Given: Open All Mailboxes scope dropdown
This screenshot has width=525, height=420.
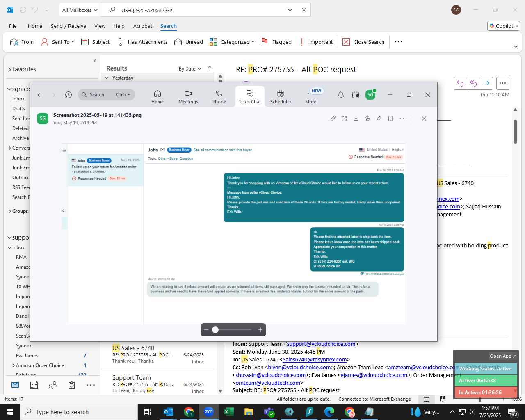Looking at the screenshot, I should tap(80, 10).
